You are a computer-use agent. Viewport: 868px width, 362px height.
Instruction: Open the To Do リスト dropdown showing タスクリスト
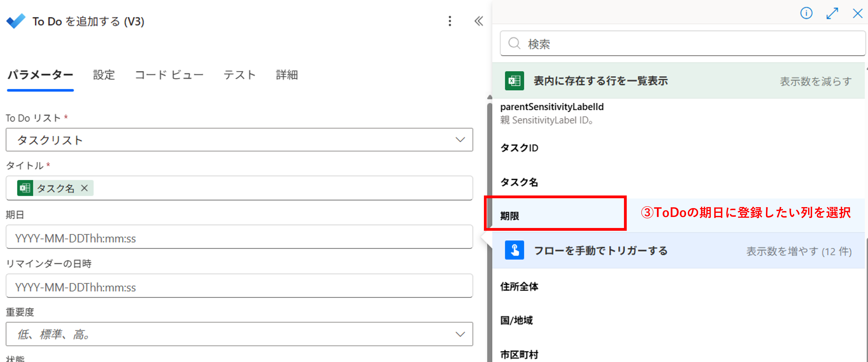[239, 140]
